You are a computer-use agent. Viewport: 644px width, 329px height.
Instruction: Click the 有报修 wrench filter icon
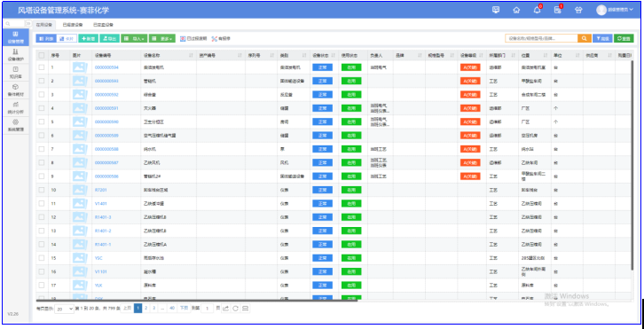tap(214, 39)
